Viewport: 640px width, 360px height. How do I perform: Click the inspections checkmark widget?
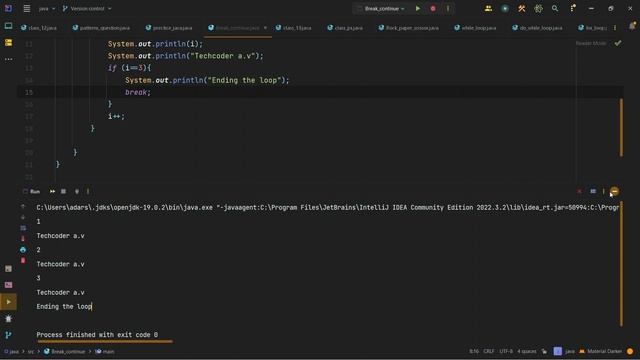tap(618, 43)
